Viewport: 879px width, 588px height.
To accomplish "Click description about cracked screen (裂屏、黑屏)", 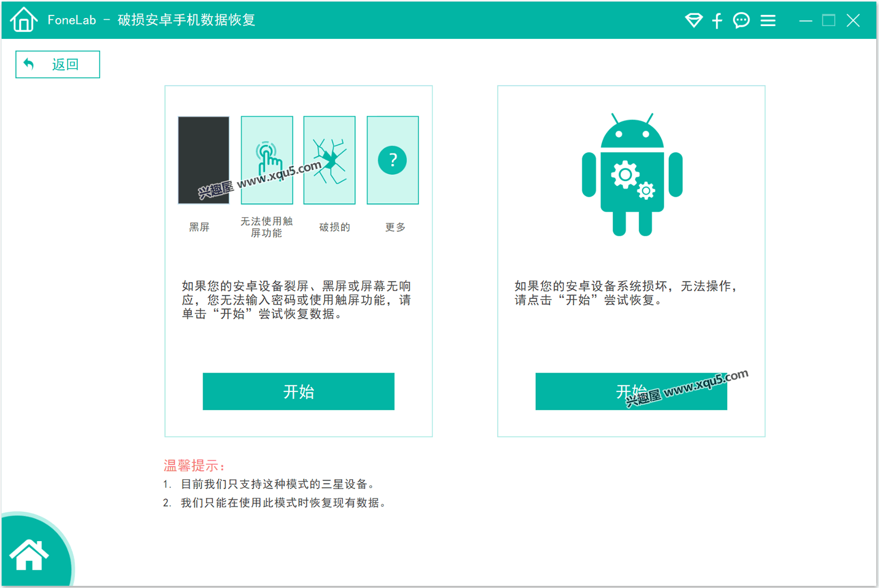I will 296,300.
